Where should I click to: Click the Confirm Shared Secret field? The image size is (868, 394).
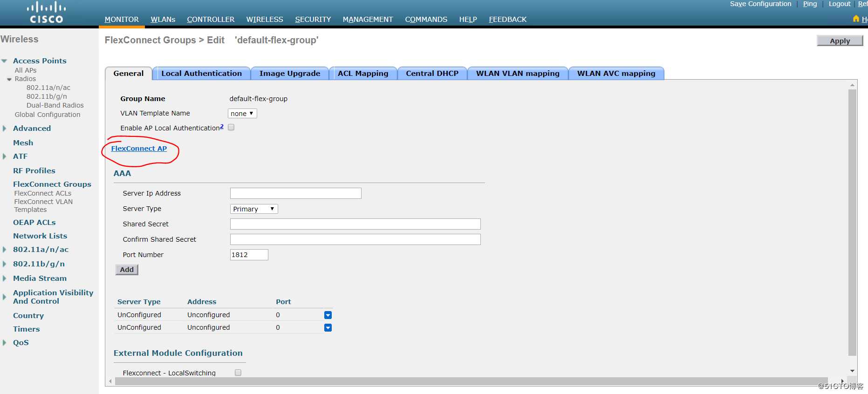tap(355, 239)
